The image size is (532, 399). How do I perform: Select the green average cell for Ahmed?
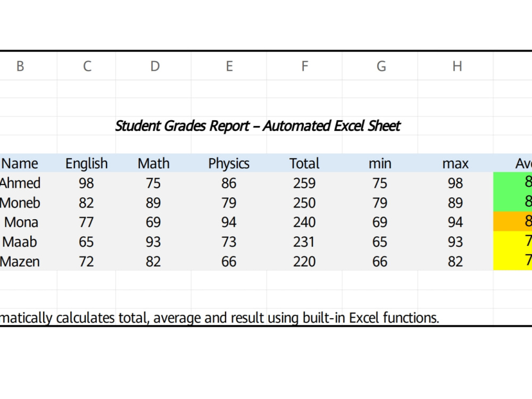pos(513,182)
